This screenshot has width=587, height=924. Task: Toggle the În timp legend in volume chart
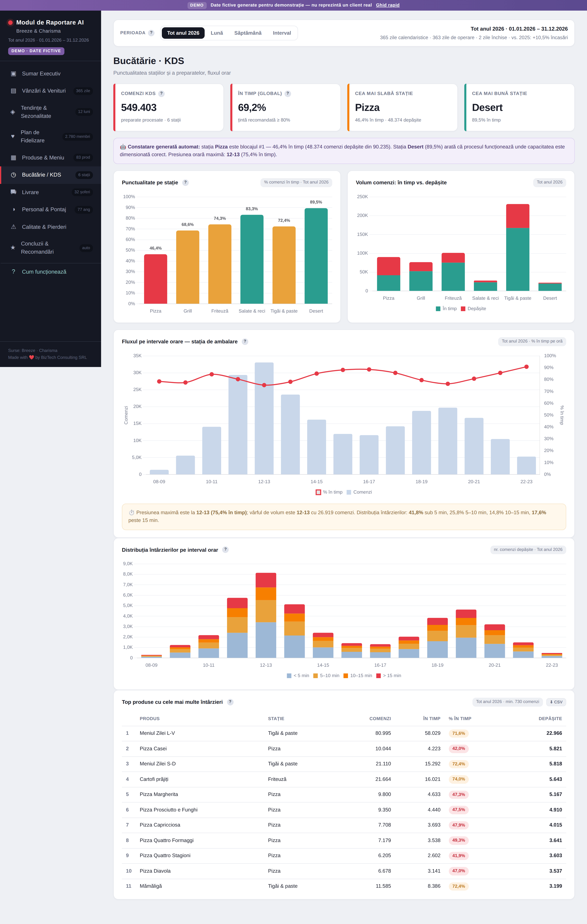coord(446,308)
